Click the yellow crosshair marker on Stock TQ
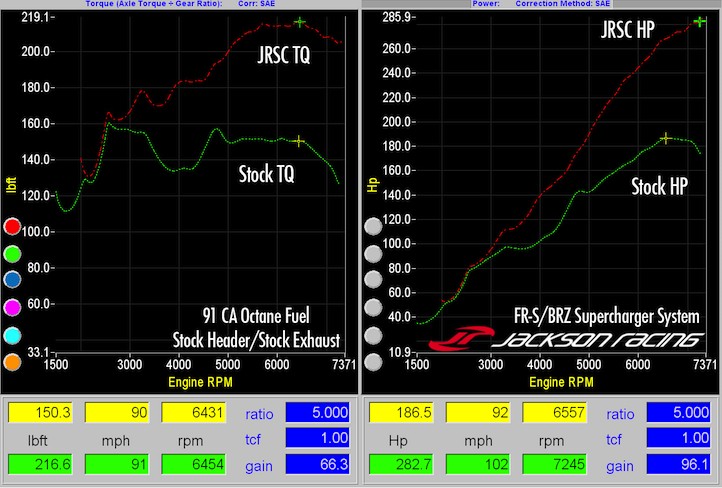Screen dimensions: 722x488 tap(299, 141)
